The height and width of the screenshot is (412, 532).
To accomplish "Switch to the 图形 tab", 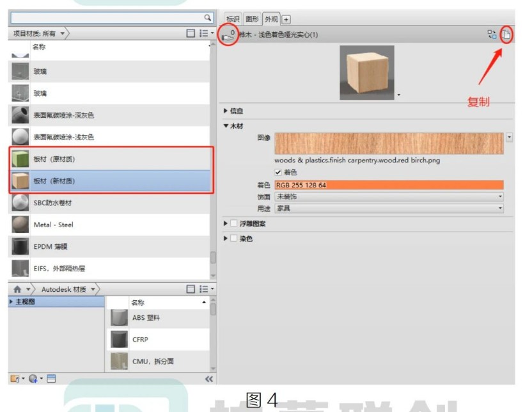I will click(x=252, y=19).
